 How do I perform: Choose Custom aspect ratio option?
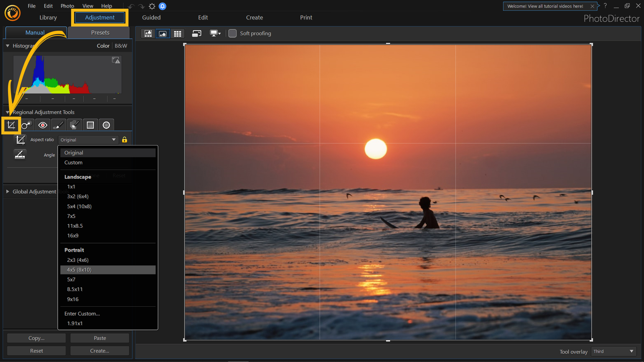coord(108,163)
